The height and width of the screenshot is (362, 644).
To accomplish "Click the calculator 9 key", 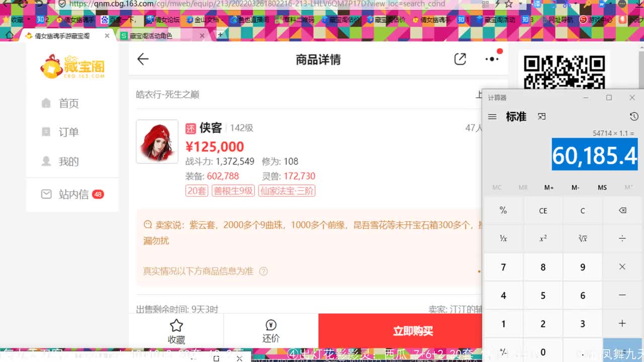I will pos(583,267).
